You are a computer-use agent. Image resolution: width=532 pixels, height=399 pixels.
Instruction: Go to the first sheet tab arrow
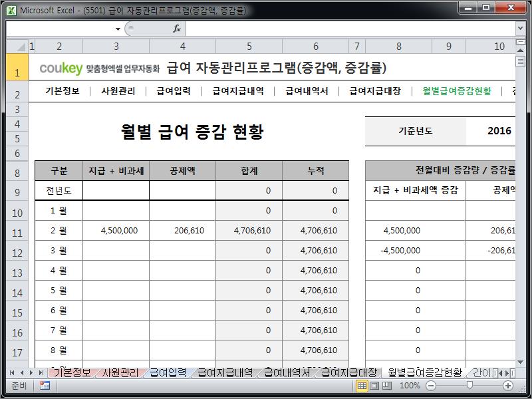pyautogui.click(x=12, y=373)
